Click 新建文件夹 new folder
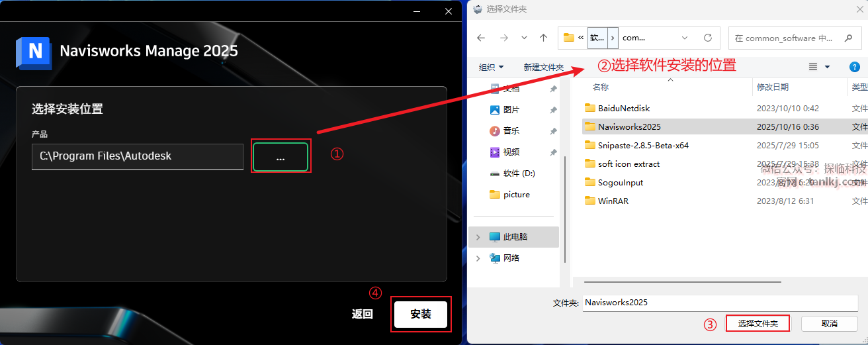The image size is (868, 345). click(543, 67)
